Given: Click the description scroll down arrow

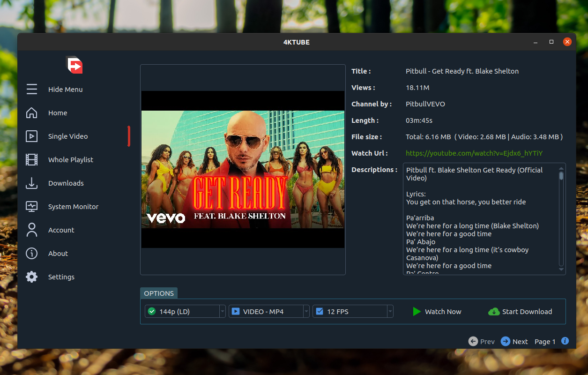Looking at the screenshot, I should pos(561,269).
